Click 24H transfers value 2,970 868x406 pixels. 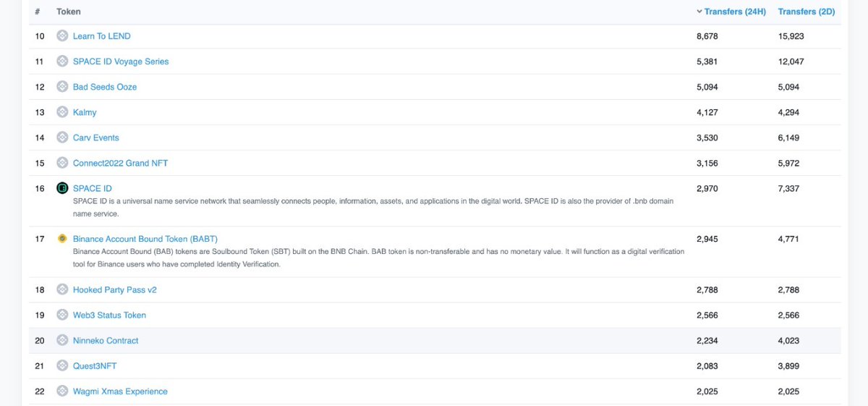coord(707,188)
